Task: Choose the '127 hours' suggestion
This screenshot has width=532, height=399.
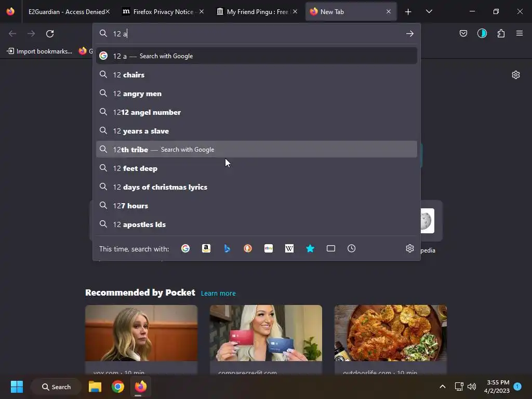Action: point(257,205)
